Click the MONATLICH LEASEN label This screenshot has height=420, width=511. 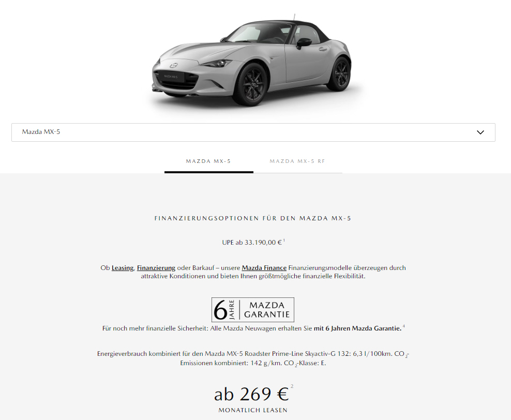(253, 410)
